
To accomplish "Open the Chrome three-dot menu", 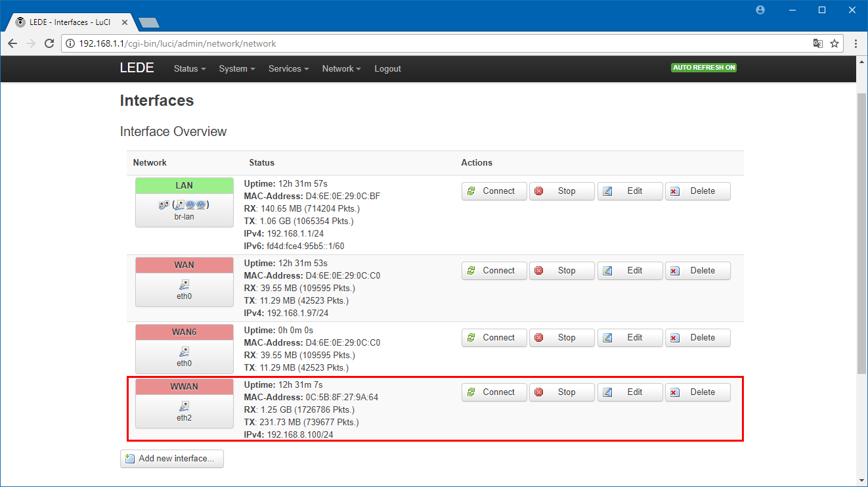I will [x=856, y=43].
